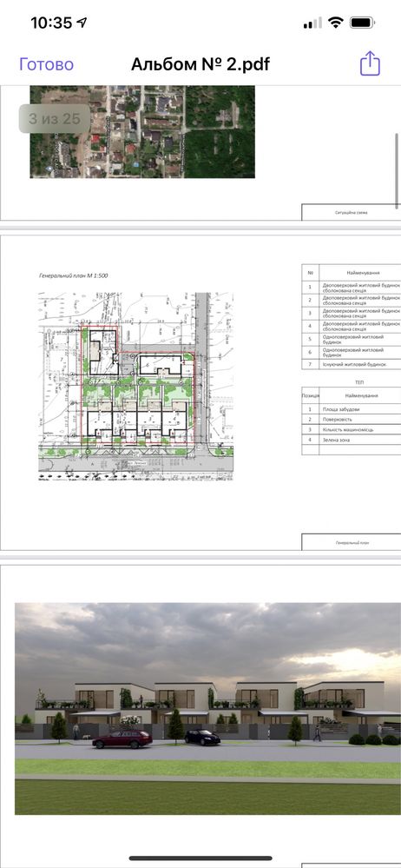The image size is (401, 868).
Task: Open the share sheet icon
Action: coord(370,63)
